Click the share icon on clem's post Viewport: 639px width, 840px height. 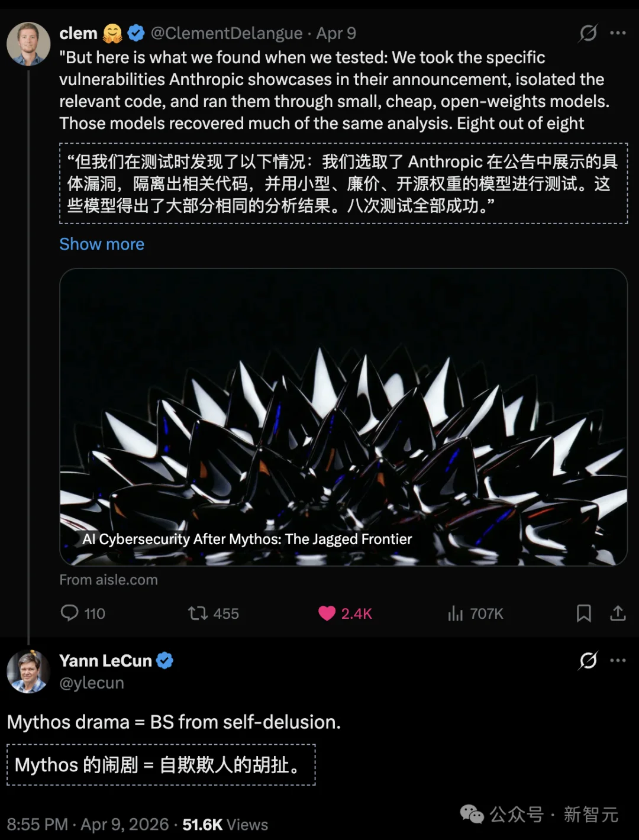[618, 613]
